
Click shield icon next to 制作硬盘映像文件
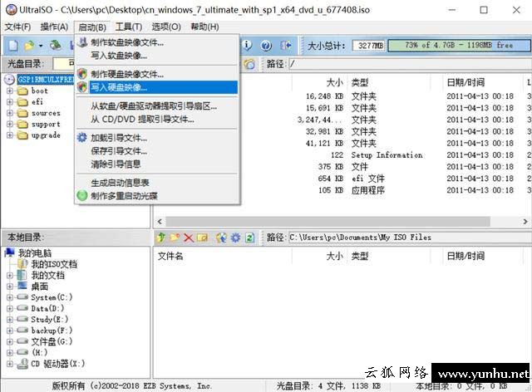(x=82, y=74)
